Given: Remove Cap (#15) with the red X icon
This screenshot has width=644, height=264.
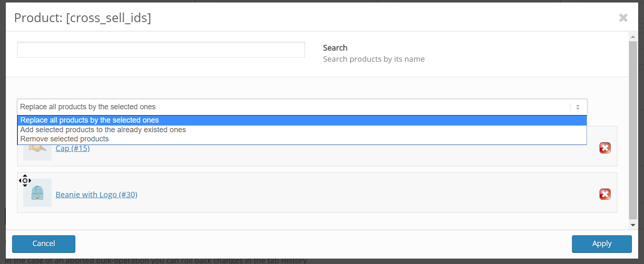Looking at the screenshot, I should 605,148.
